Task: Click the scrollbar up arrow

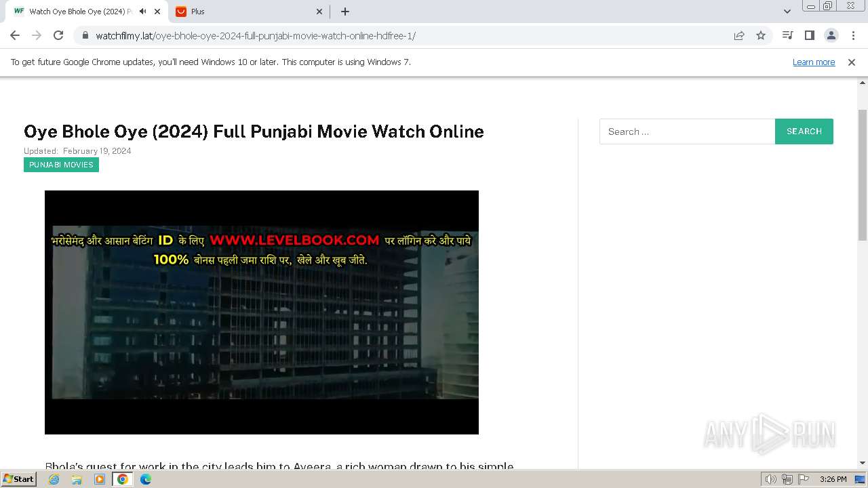Action: coord(863,83)
